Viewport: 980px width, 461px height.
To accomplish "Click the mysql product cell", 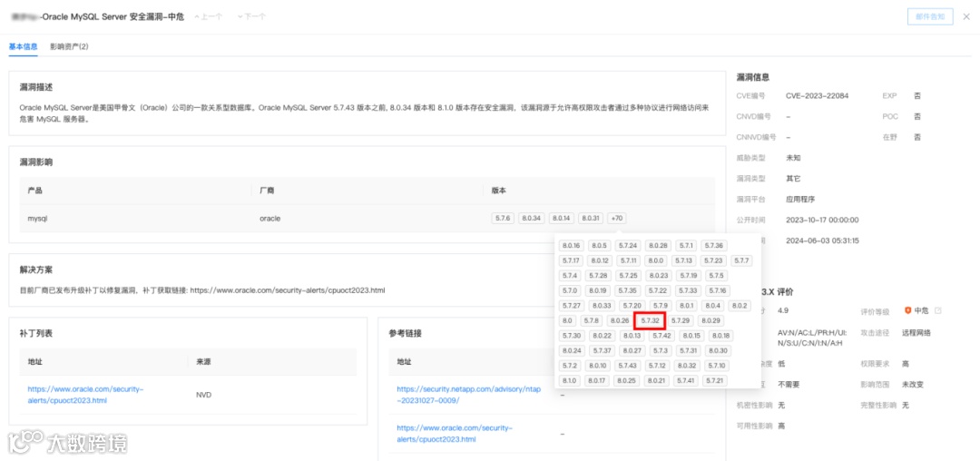I will click(x=37, y=219).
